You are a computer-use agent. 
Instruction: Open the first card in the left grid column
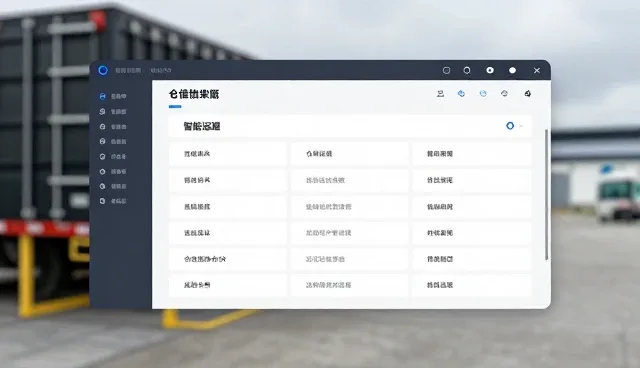(228, 154)
